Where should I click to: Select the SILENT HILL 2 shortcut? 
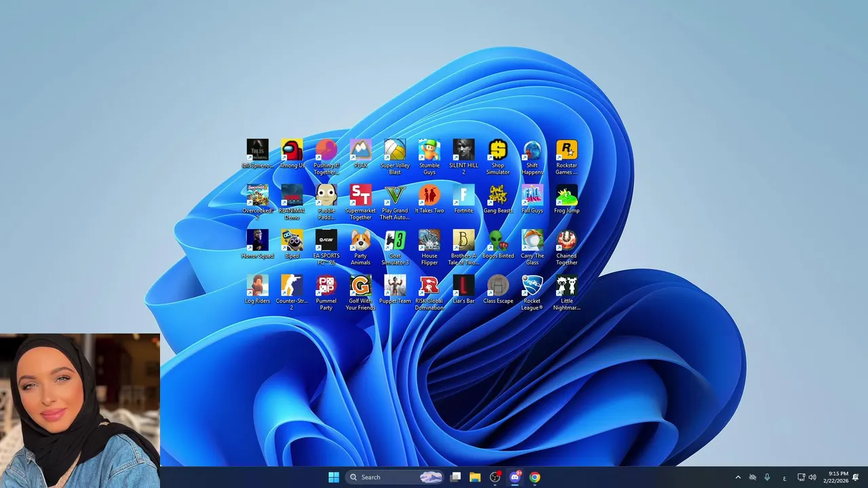464,157
